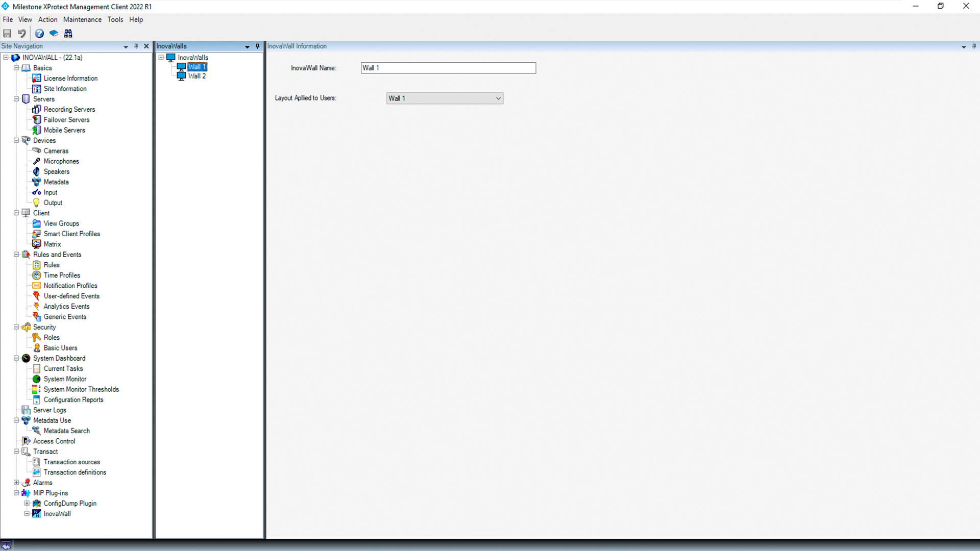Click the Failover Servers icon
Screen dimensions: 980x551
37,120
